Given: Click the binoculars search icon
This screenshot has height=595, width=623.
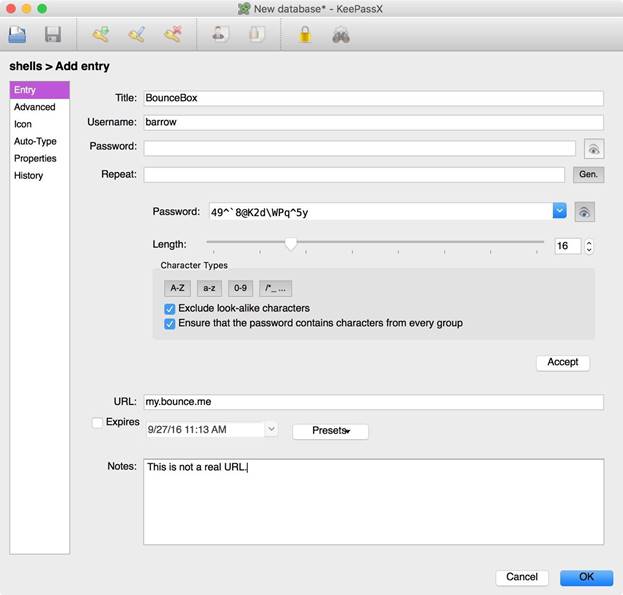Looking at the screenshot, I should pyautogui.click(x=341, y=36).
